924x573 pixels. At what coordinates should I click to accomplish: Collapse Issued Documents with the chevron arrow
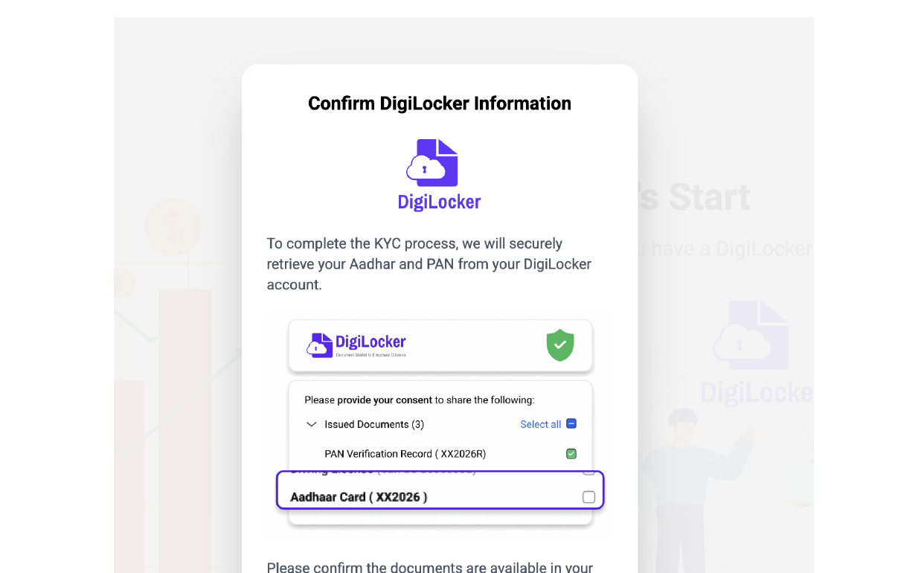click(x=312, y=424)
